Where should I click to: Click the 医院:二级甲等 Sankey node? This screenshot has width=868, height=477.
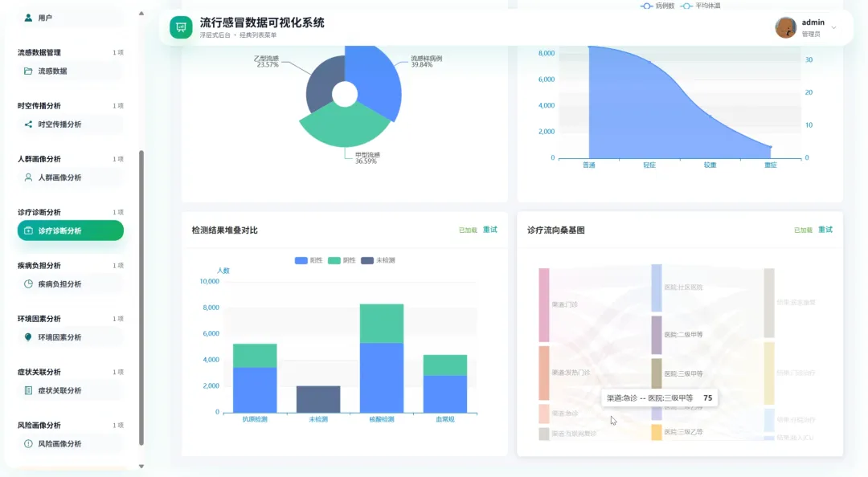pos(656,335)
